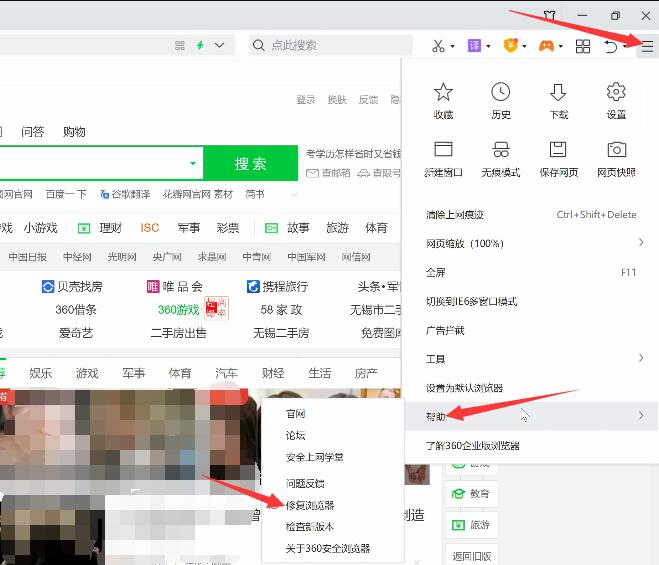Open the 百度一下 bookmark link

tap(66, 194)
